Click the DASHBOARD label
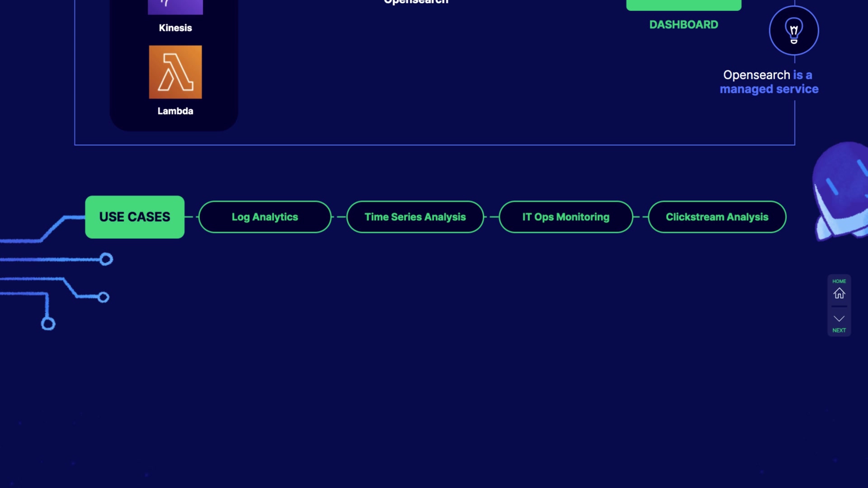The image size is (868, 488). pyautogui.click(x=684, y=25)
